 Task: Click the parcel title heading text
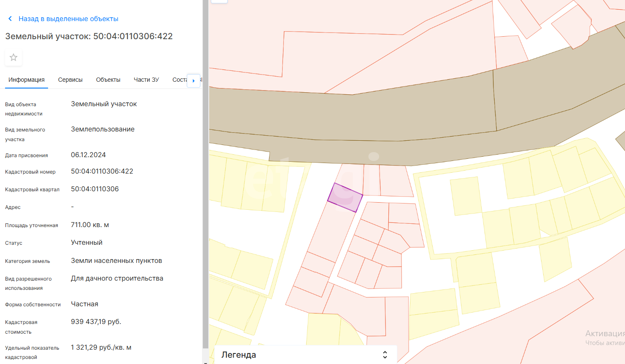click(89, 36)
